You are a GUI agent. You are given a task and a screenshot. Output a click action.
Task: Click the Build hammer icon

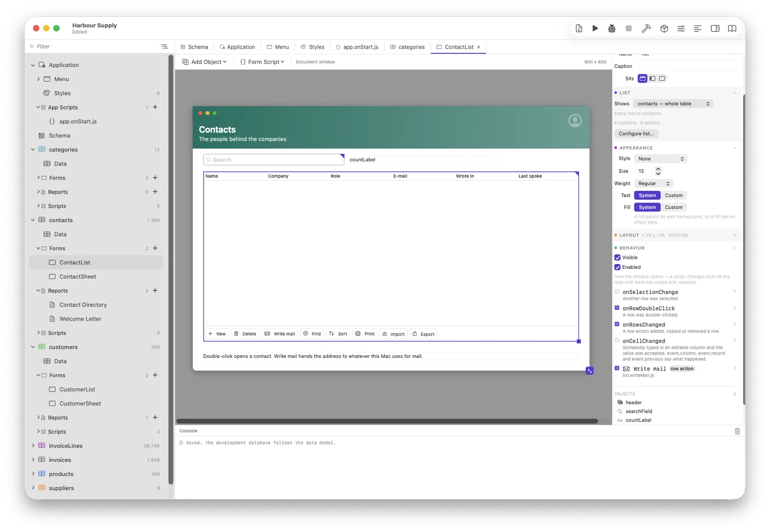pos(646,28)
